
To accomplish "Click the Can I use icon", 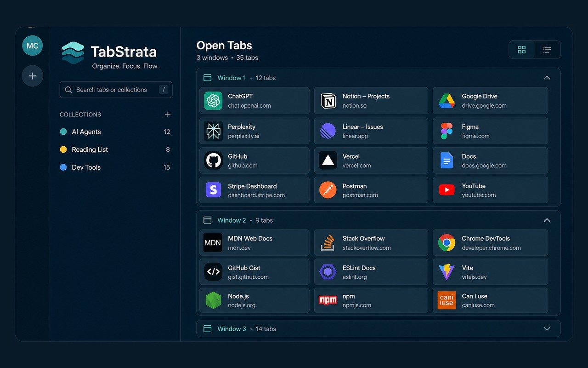I will (447, 300).
